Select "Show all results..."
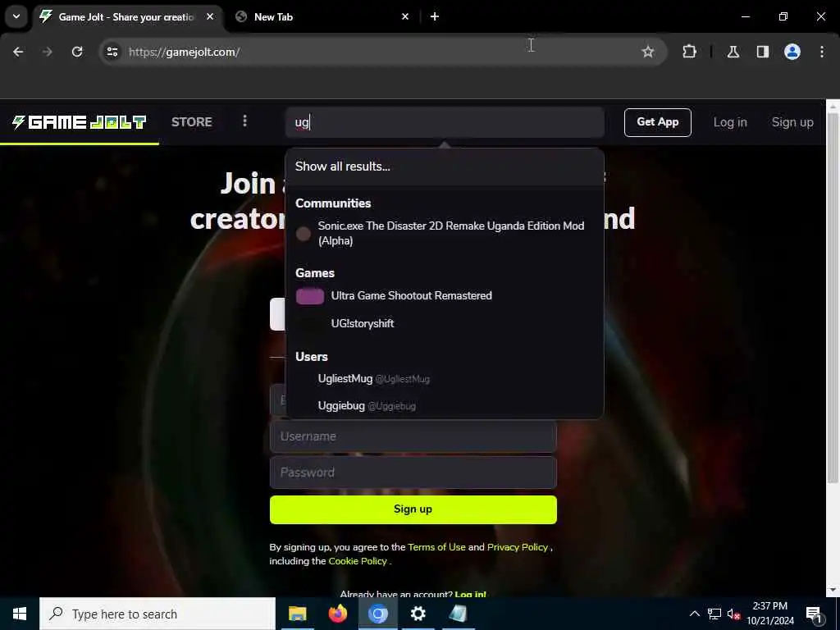This screenshot has width=840, height=630. point(445,167)
